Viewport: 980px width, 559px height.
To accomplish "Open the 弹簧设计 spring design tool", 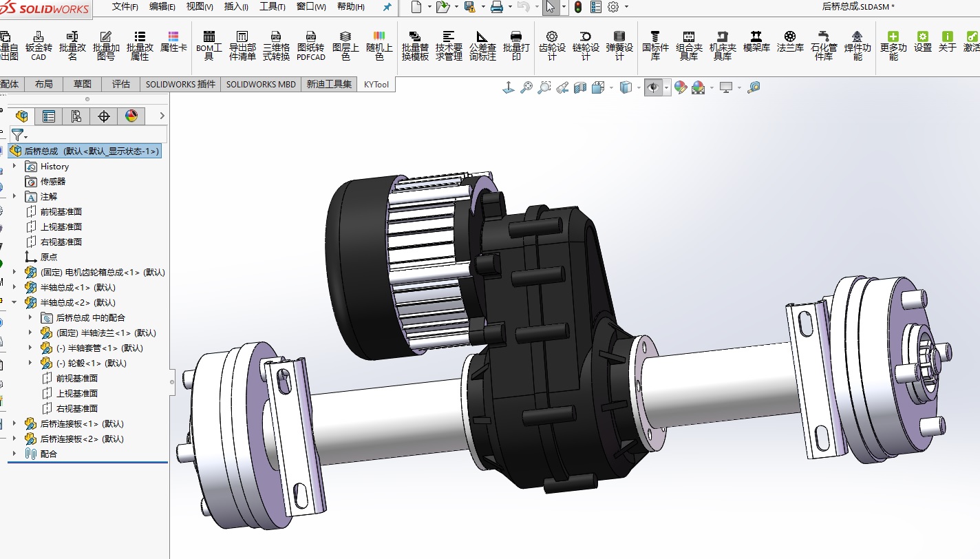I will 619,45.
